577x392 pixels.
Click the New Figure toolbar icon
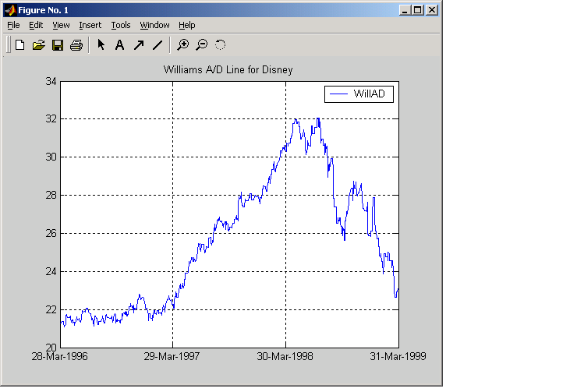point(19,45)
